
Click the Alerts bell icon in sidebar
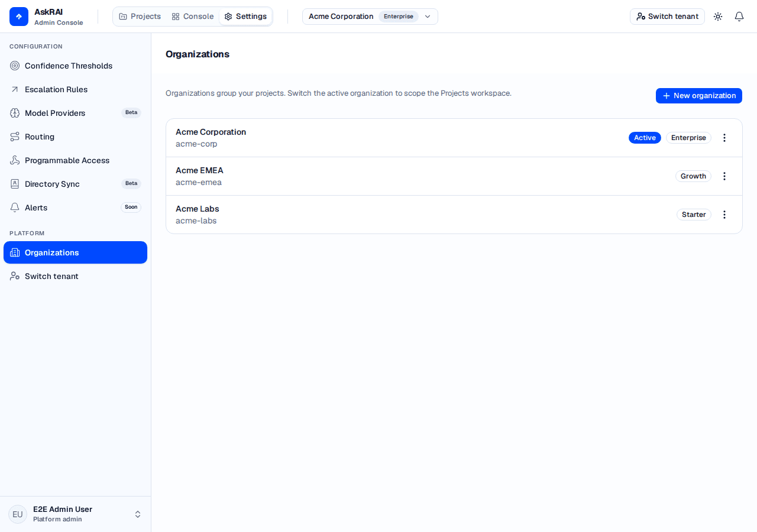pyautogui.click(x=15, y=207)
